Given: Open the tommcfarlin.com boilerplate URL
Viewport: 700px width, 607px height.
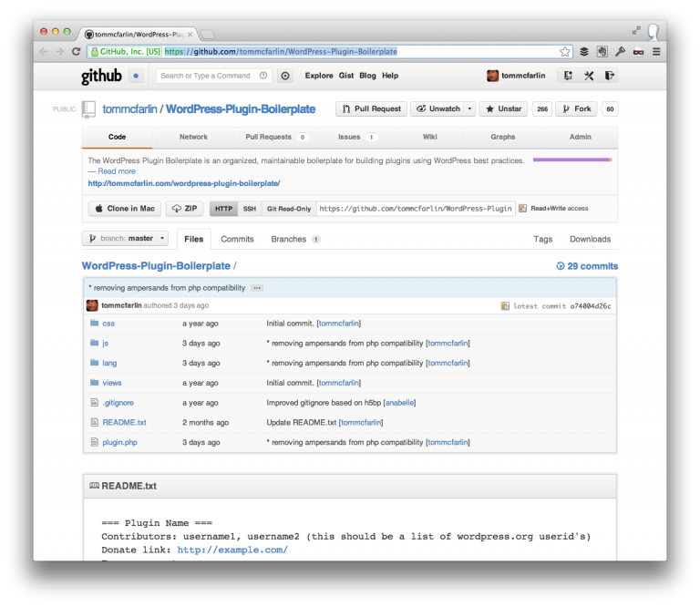Looking at the screenshot, I should [x=184, y=183].
